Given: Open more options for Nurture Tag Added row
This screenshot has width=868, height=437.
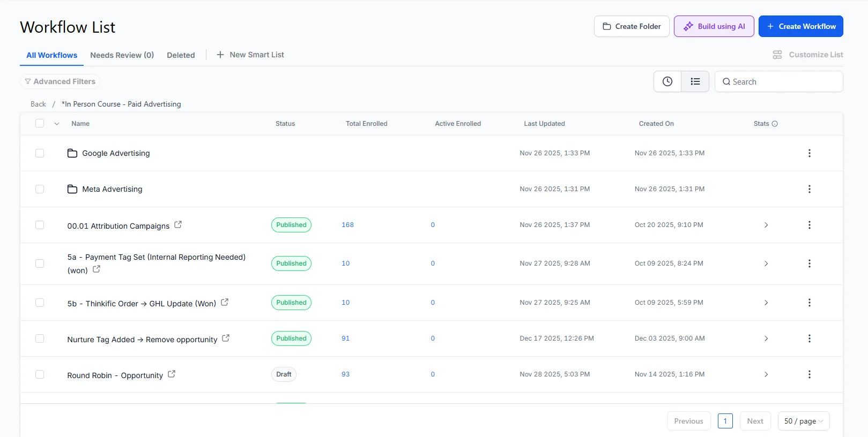Looking at the screenshot, I should (x=810, y=338).
